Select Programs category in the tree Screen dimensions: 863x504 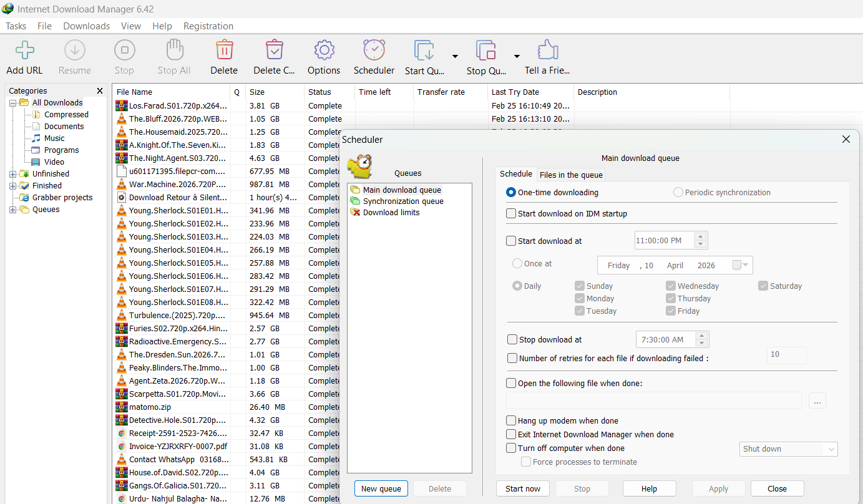(x=61, y=150)
